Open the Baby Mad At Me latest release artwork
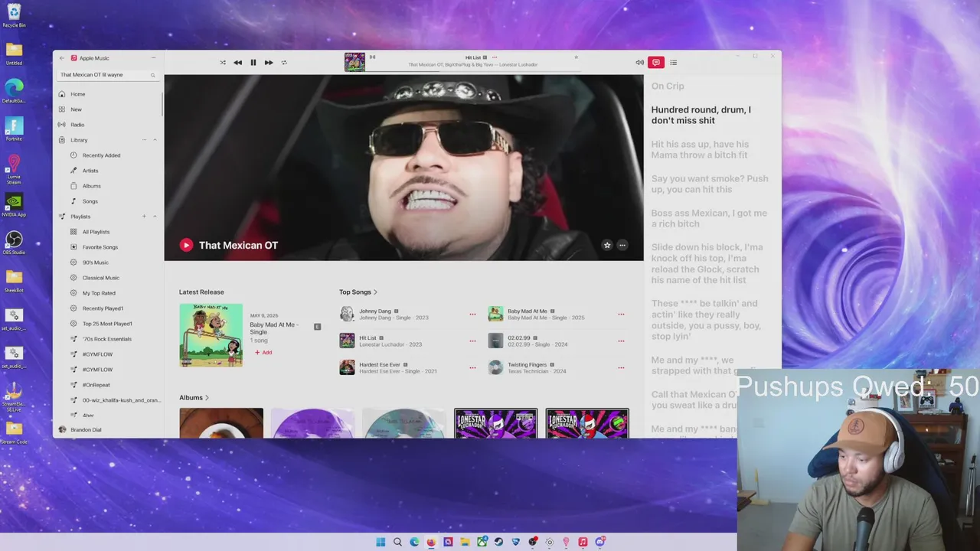The image size is (980, 551). (x=211, y=335)
